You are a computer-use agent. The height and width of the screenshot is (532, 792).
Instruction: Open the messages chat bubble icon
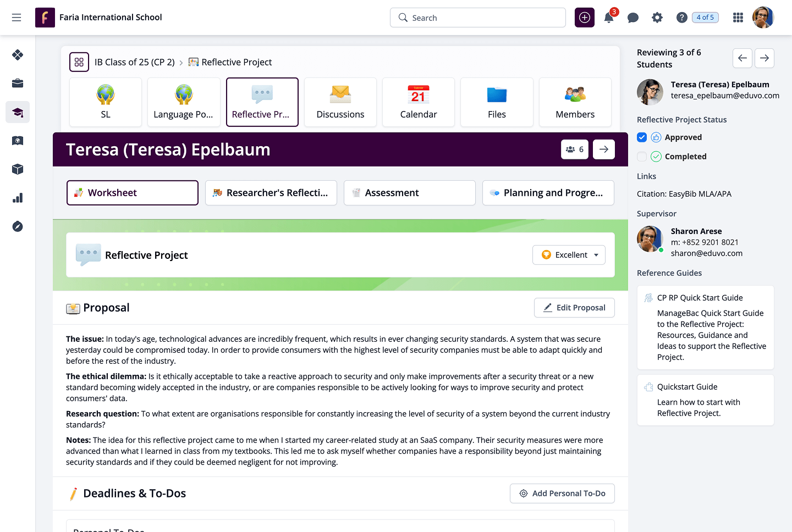(x=633, y=18)
